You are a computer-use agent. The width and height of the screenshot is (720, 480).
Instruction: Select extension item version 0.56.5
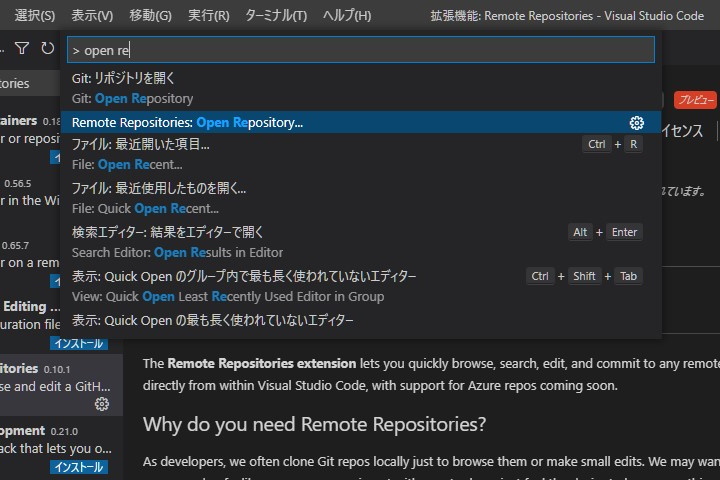tap(30, 200)
